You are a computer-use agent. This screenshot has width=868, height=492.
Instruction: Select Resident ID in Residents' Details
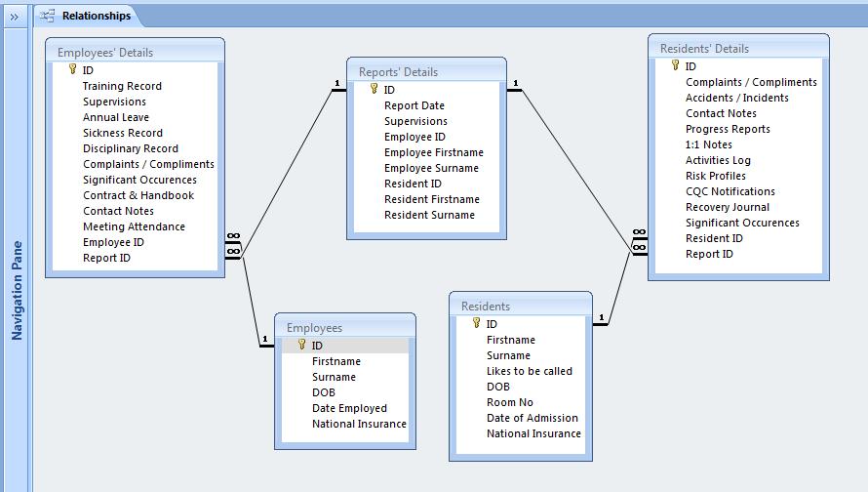pyautogui.click(x=714, y=238)
